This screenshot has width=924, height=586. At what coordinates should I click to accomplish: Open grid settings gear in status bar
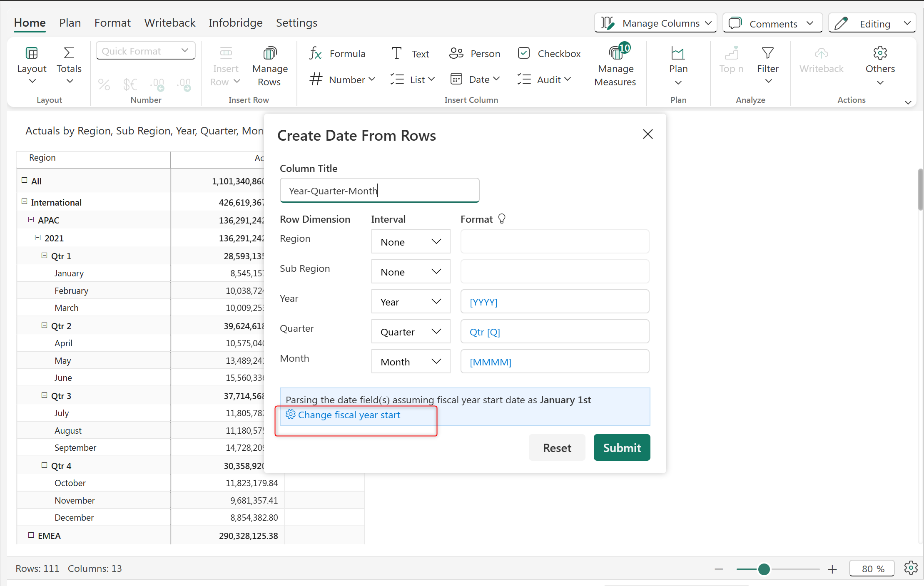911,568
